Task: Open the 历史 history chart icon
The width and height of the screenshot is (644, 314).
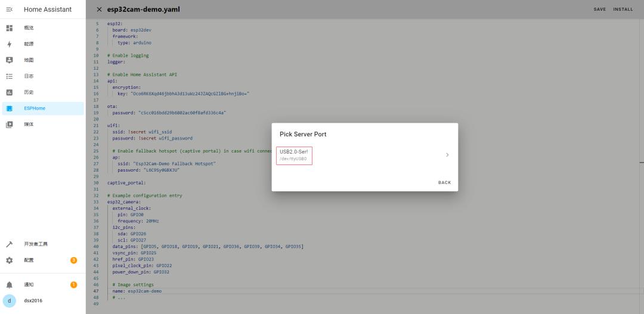Action: point(9,92)
